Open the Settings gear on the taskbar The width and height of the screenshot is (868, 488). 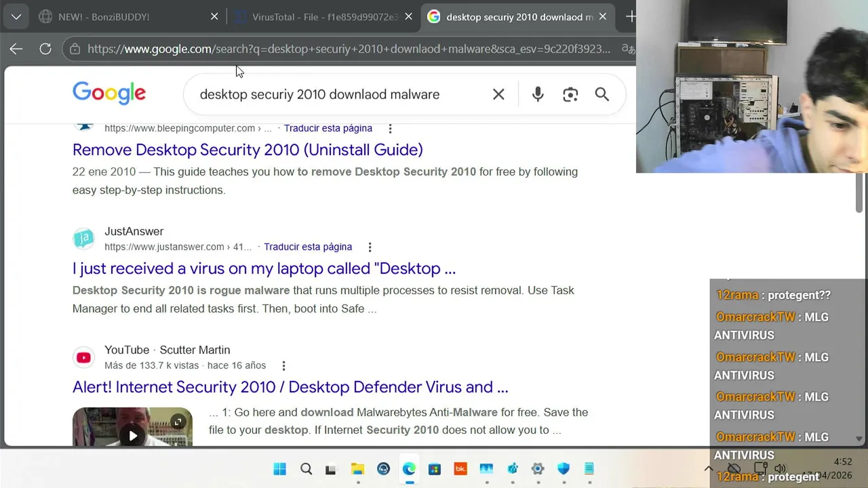538,469
